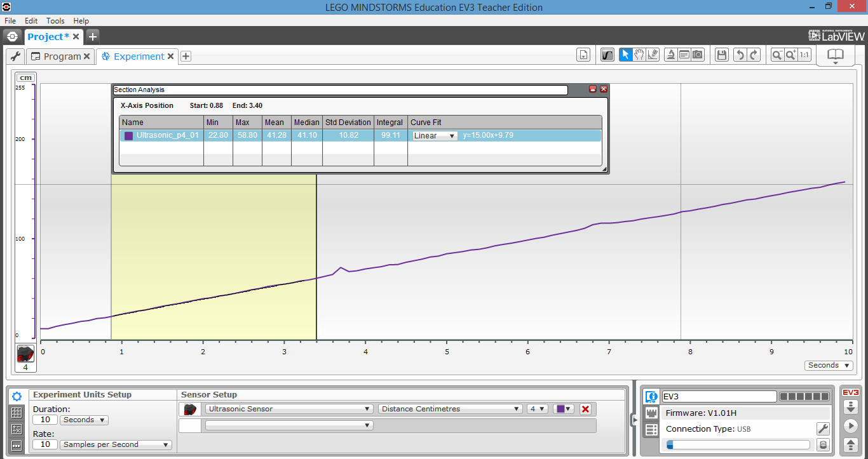868x459 pixels.
Task: Open the Distance Centimetres mode dropdown
Action: (x=451, y=409)
